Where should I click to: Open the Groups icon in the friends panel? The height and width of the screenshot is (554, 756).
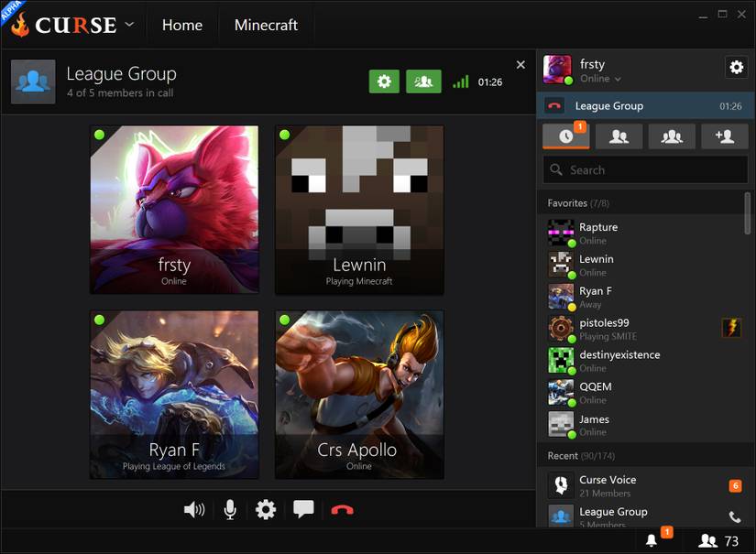click(x=672, y=136)
